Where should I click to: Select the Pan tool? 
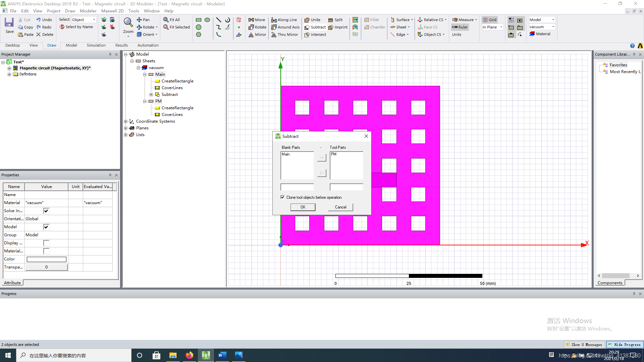tap(143, 20)
